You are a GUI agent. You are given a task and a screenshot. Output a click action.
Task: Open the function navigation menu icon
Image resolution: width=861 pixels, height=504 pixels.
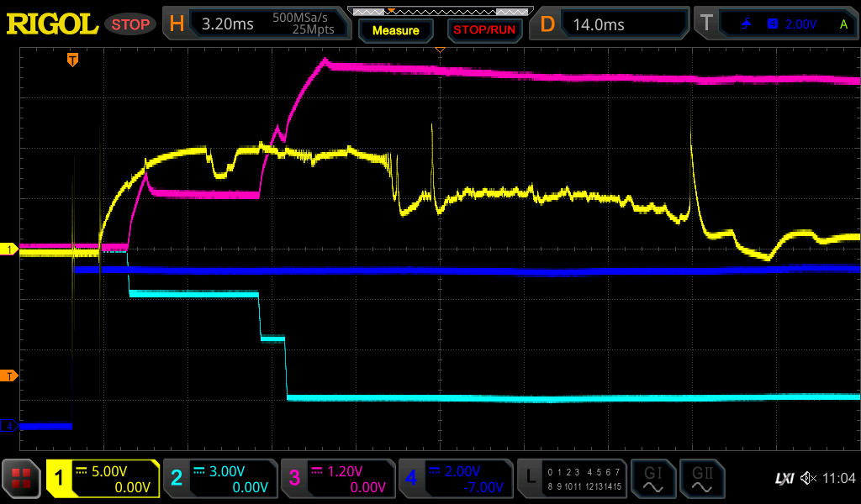[x=21, y=480]
